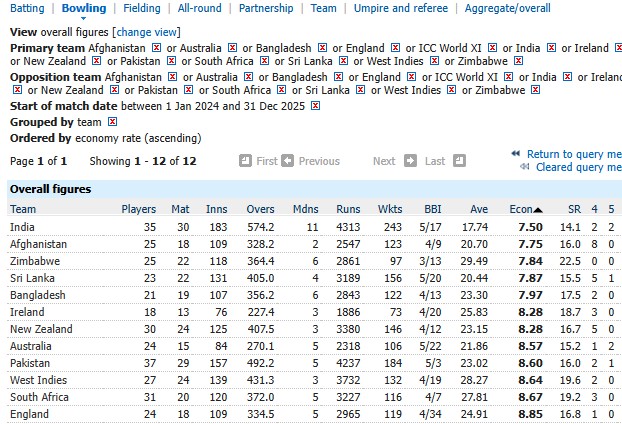The image size is (622, 424).
Task: Click the First page icon
Action: pyautogui.click(x=246, y=161)
